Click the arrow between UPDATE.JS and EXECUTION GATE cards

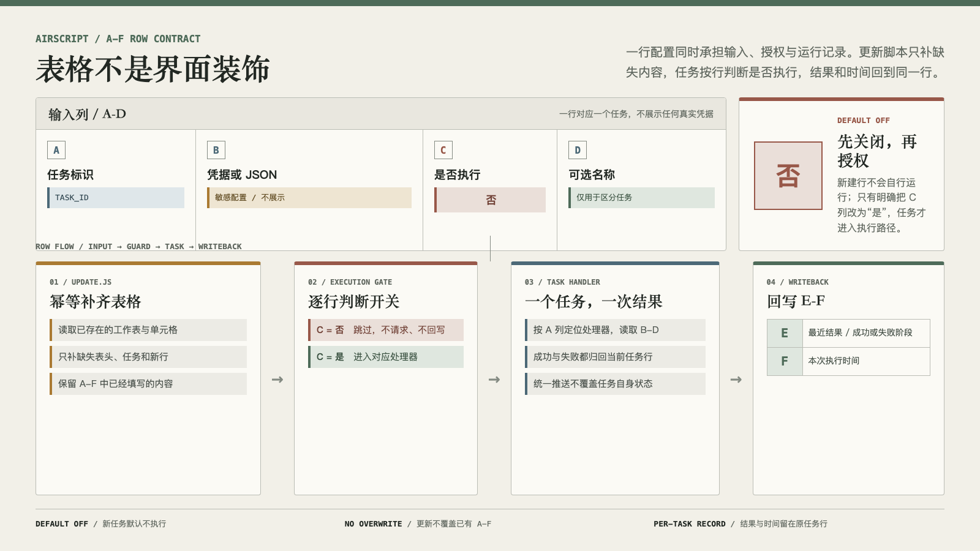point(277,380)
